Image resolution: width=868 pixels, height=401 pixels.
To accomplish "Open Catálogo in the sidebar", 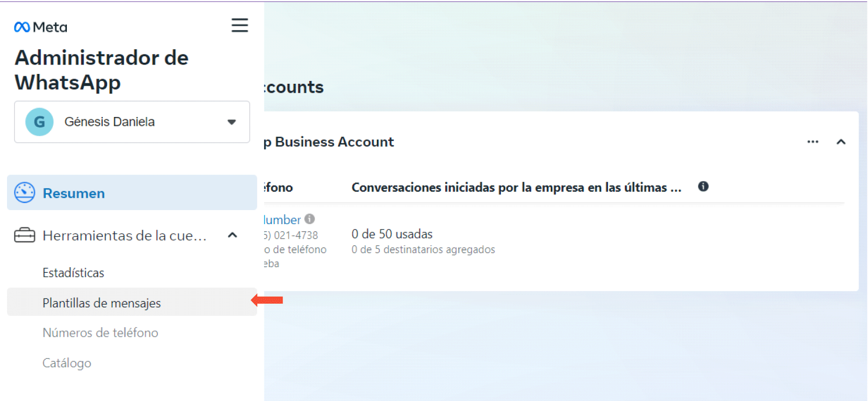I will (x=67, y=363).
